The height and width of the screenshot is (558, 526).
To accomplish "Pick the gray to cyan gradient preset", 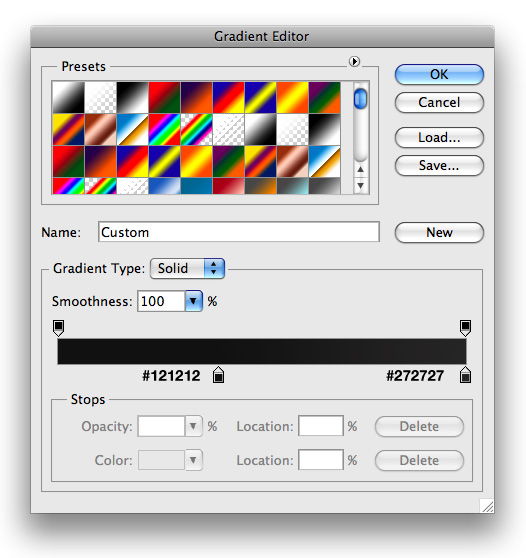I will coord(293,186).
